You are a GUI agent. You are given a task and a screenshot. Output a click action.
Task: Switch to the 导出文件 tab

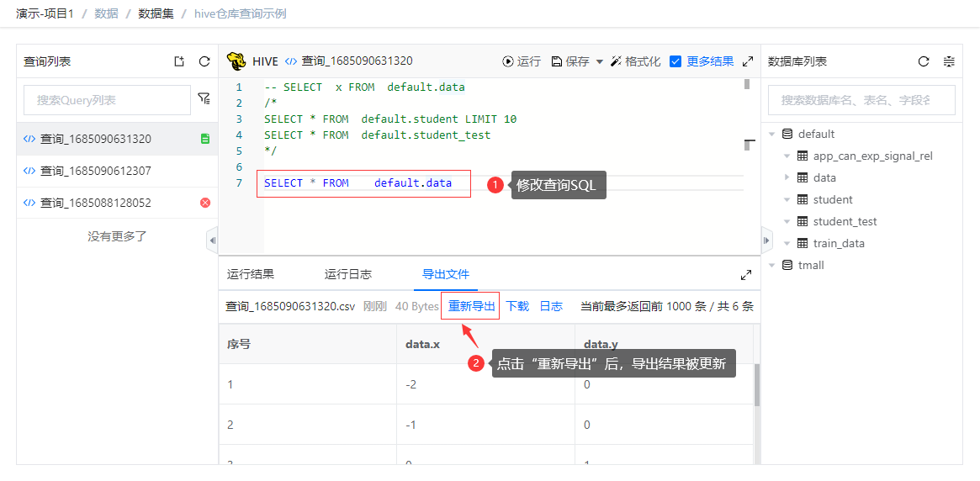446,273
